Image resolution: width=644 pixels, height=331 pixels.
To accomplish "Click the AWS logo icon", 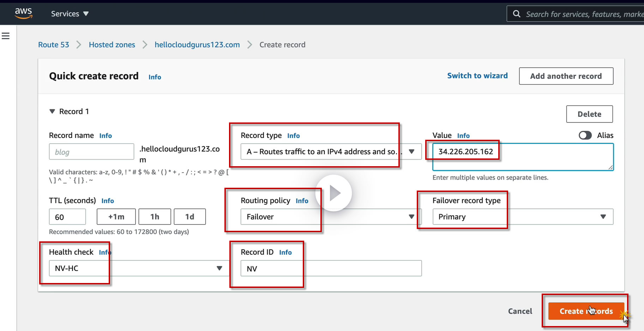I will pos(23,13).
